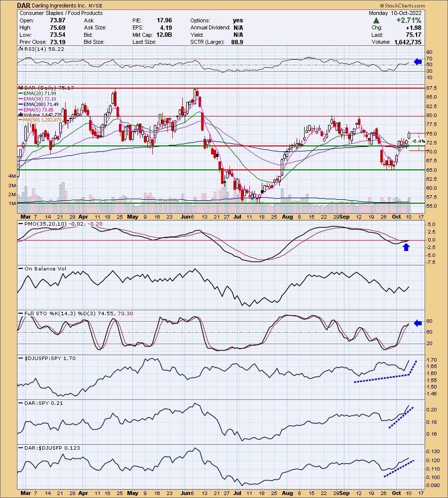Viewport: 448px width, 498px height.
Task: Click the Consumer Staples / Food Products sector line
Action: (x=61, y=13)
